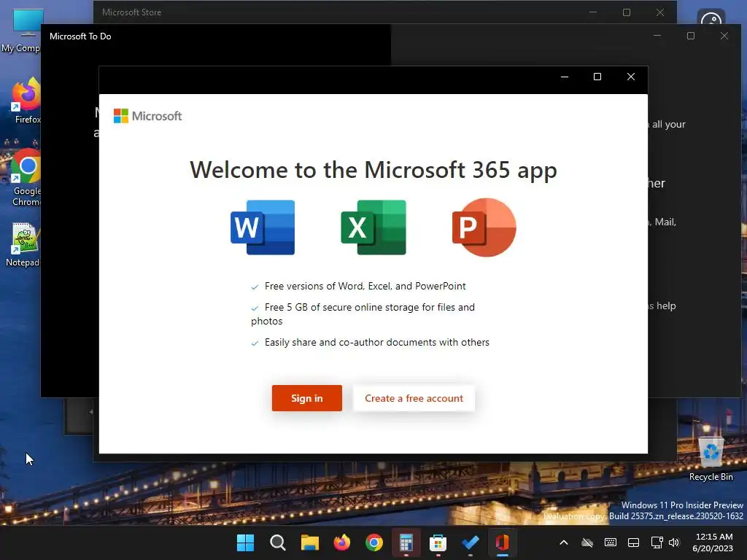The image size is (747, 560).
Task: Open taskbar Search
Action: point(278,542)
